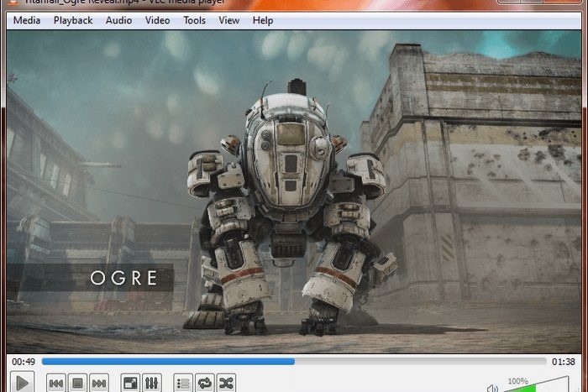Open the View menu

click(228, 20)
